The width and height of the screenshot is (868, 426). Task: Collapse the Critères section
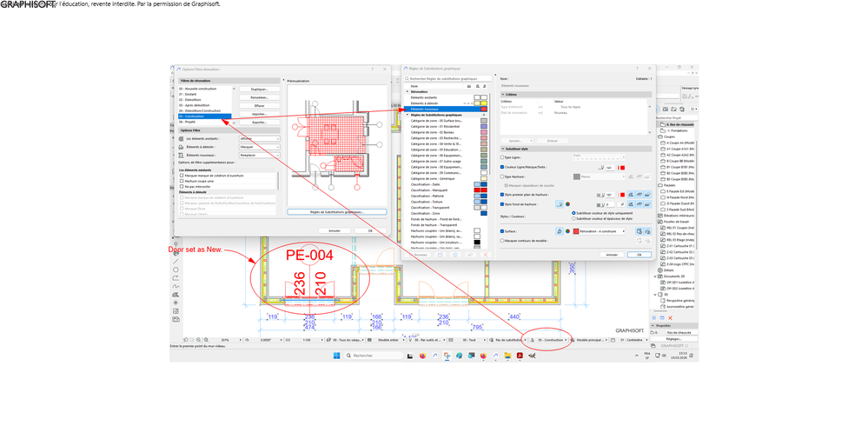(503, 95)
